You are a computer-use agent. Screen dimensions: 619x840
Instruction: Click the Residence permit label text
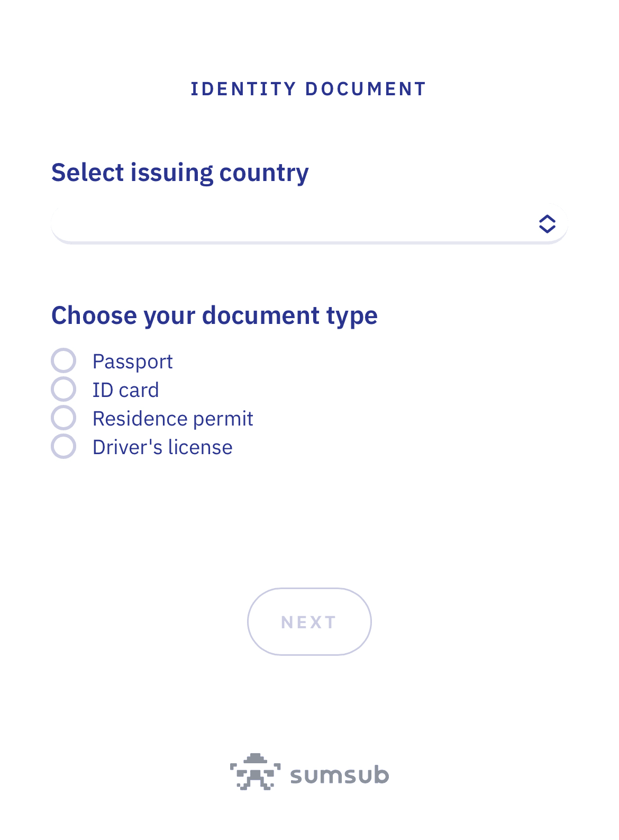click(x=172, y=419)
